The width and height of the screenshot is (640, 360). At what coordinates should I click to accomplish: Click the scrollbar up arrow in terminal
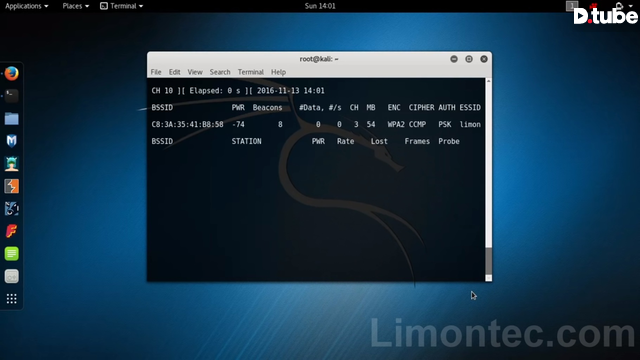pos(489,81)
